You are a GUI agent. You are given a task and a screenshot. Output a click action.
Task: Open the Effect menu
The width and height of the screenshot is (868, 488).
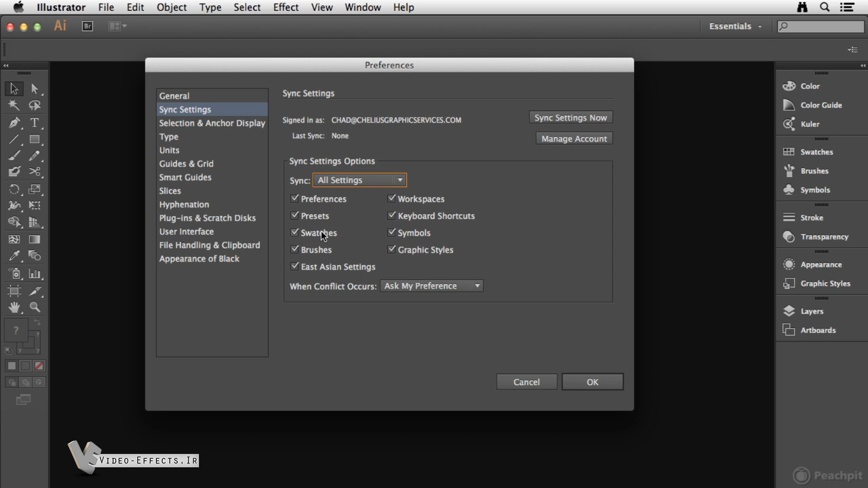point(285,7)
